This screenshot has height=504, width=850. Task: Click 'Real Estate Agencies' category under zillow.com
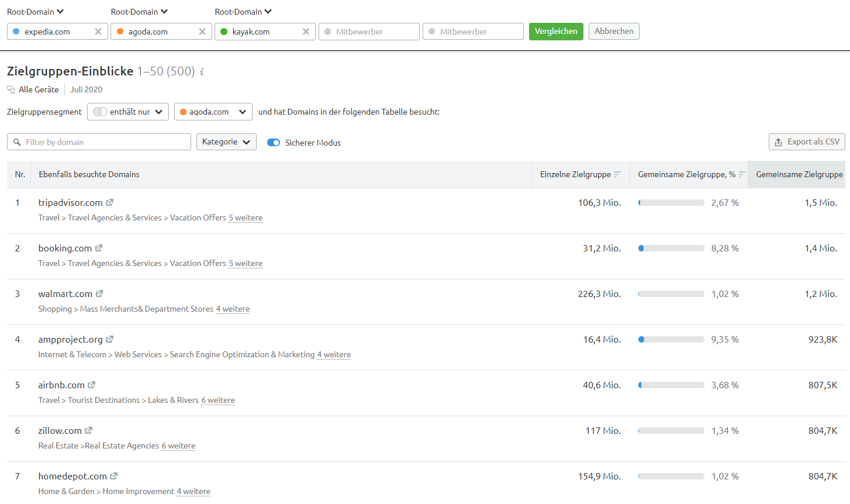pos(122,446)
